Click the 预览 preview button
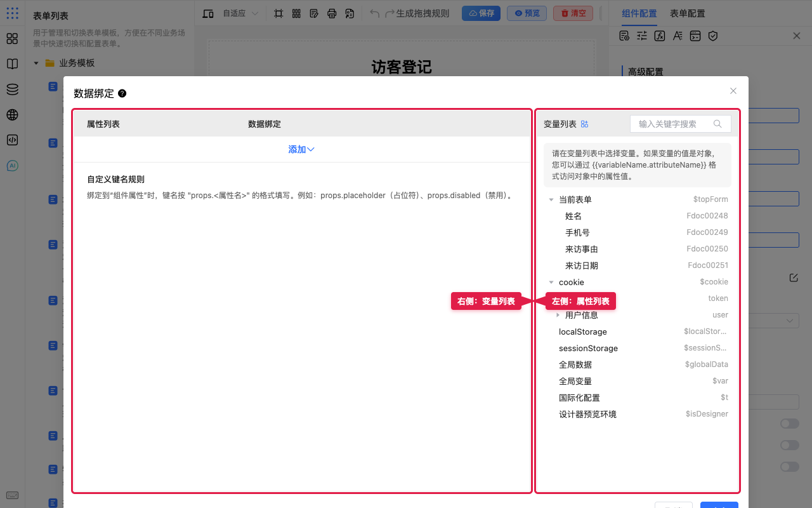 point(527,13)
